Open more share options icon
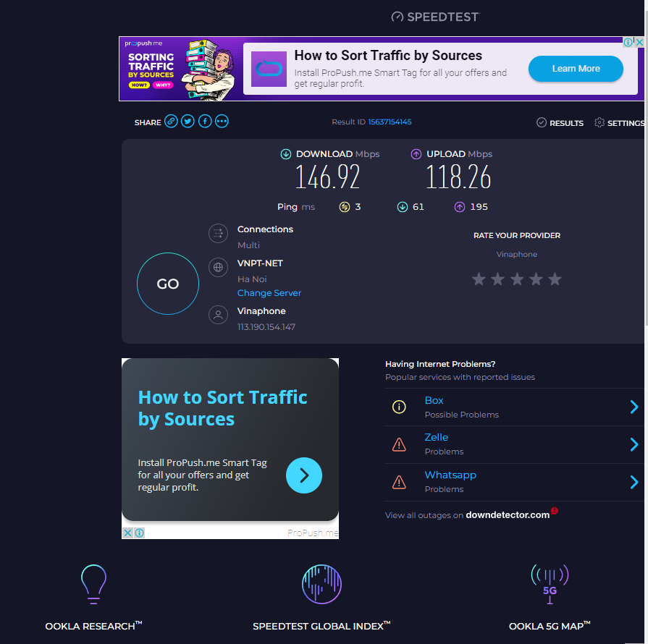The height and width of the screenshot is (644, 648). pyautogui.click(x=222, y=122)
